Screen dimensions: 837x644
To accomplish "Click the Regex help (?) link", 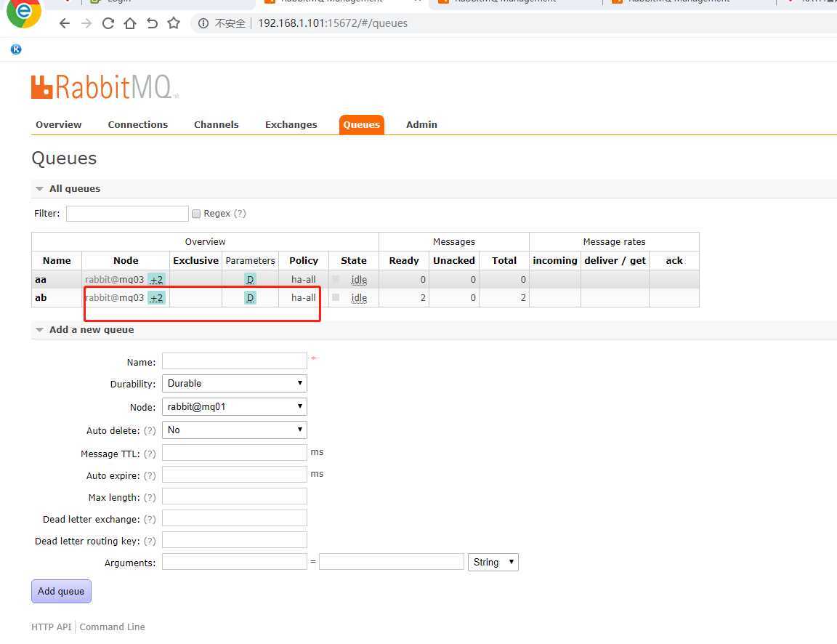I will tap(240, 214).
